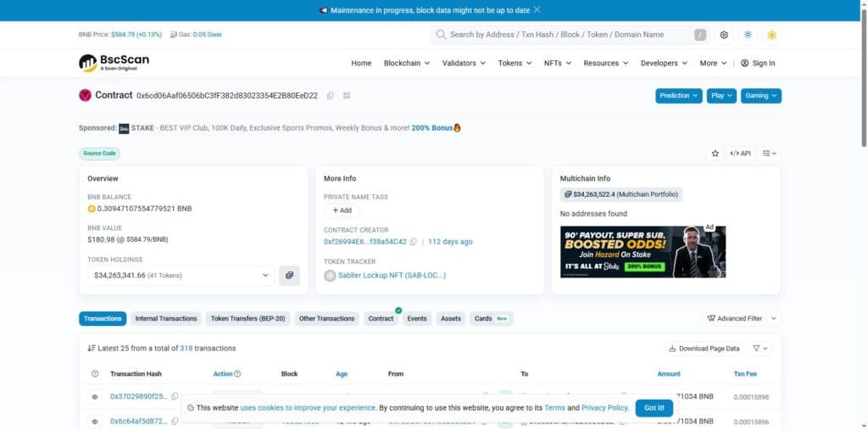
Task: Switch to Other Transactions tab
Action: tap(326, 318)
